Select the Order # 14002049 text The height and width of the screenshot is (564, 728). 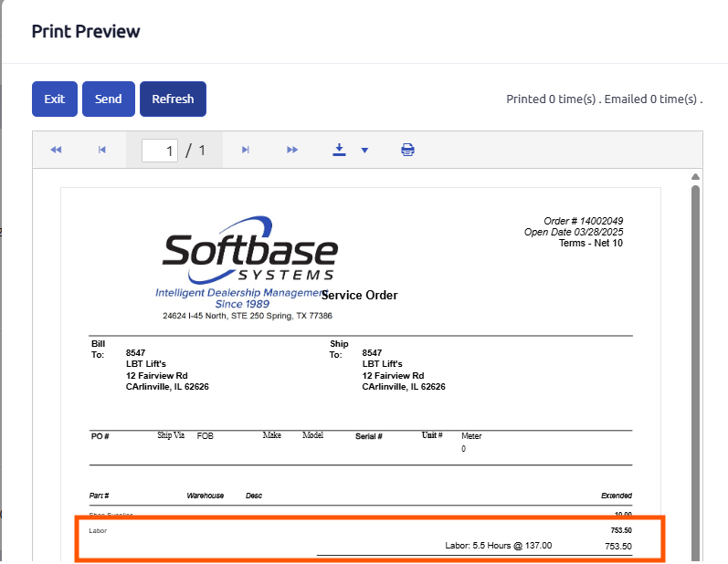[583, 221]
